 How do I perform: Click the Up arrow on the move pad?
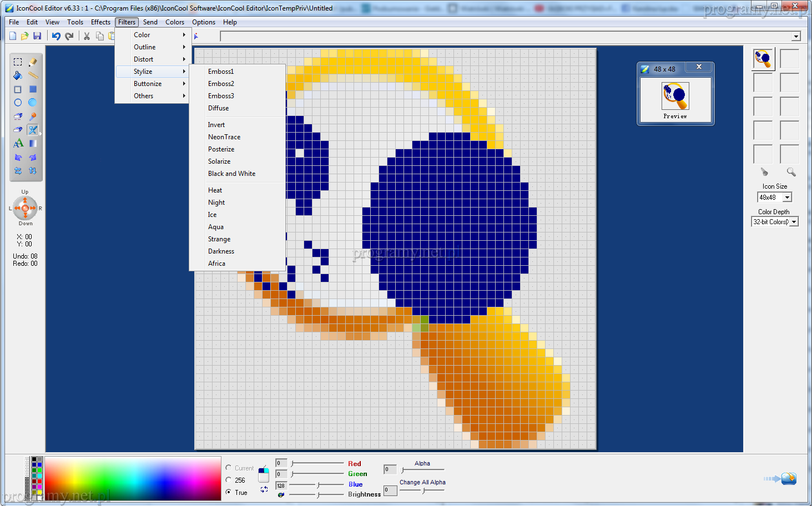(x=25, y=200)
